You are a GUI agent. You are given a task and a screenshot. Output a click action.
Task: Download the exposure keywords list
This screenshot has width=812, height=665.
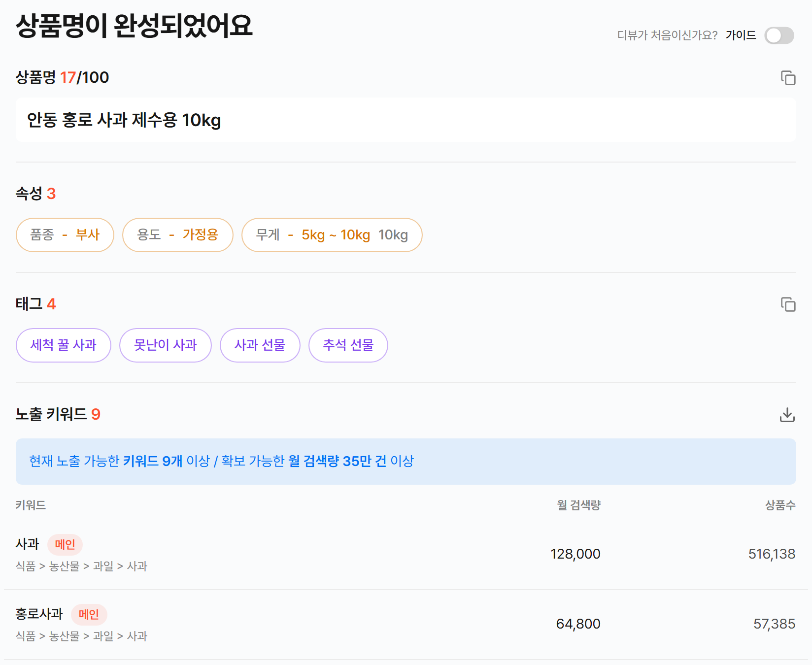(787, 415)
